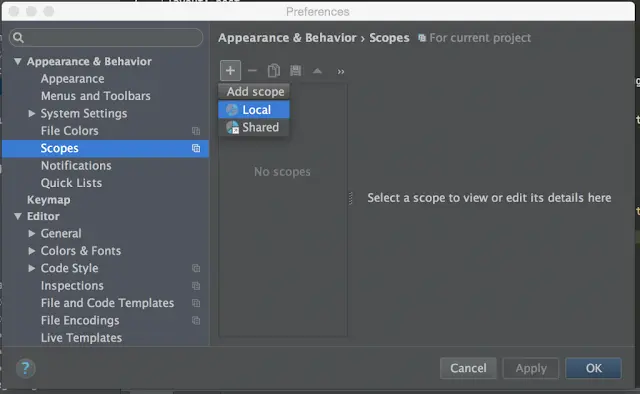Image resolution: width=640 pixels, height=394 pixels.
Task: Expand the System Settings tree node
Action: pyautogui.click(x=31, y=113)
